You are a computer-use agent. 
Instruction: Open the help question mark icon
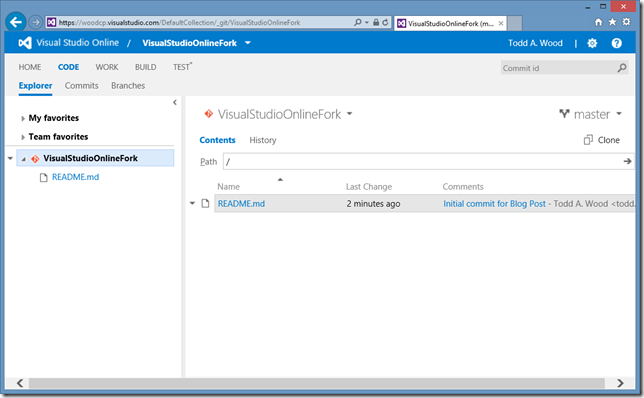click(616, 43)
